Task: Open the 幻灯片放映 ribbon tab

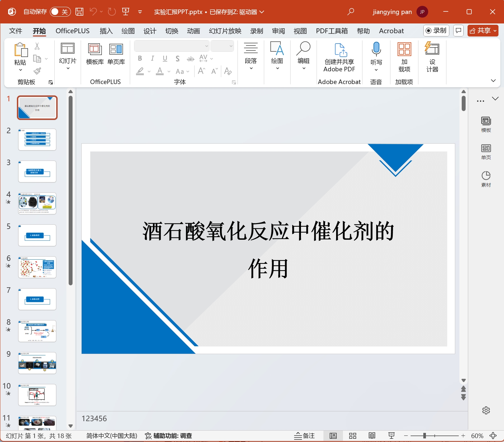Action: pos(225,31)
